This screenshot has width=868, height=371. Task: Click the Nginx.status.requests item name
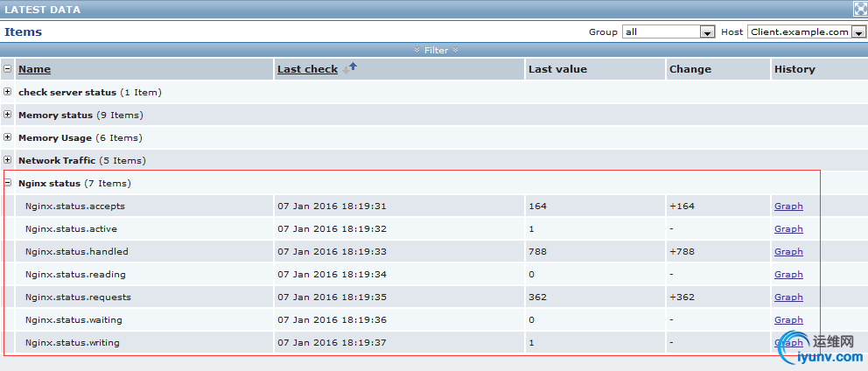point(78,297)
